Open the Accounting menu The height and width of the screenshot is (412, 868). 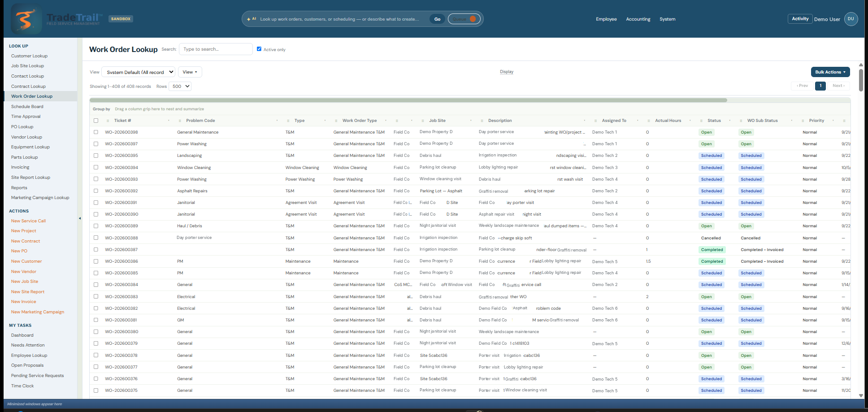[638, 19]
